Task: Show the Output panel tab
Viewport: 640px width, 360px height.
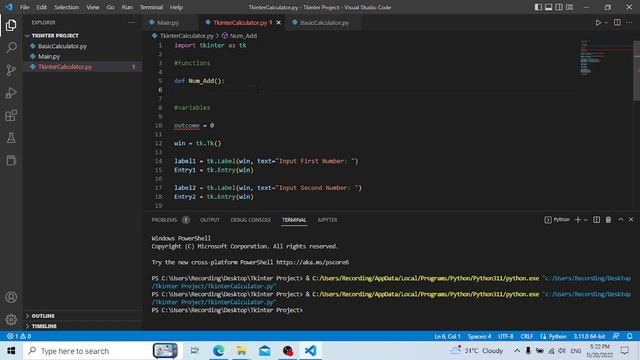Action: [x=210, y=220]
